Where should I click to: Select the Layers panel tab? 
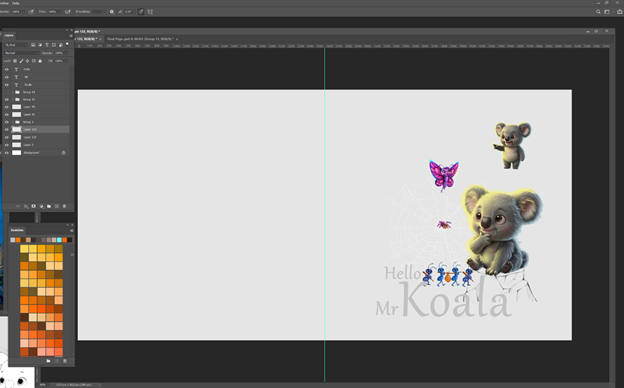tap(9, 35)
